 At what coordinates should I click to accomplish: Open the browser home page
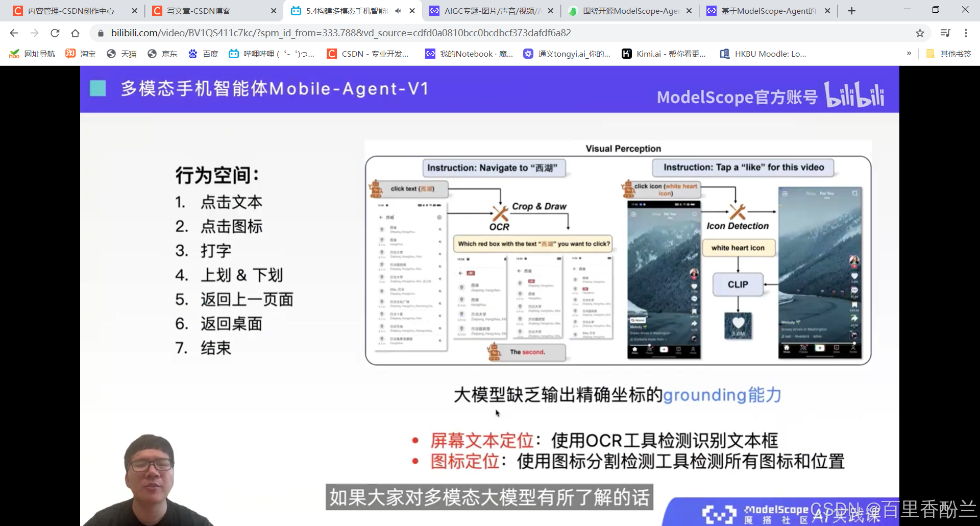point(75,33)
